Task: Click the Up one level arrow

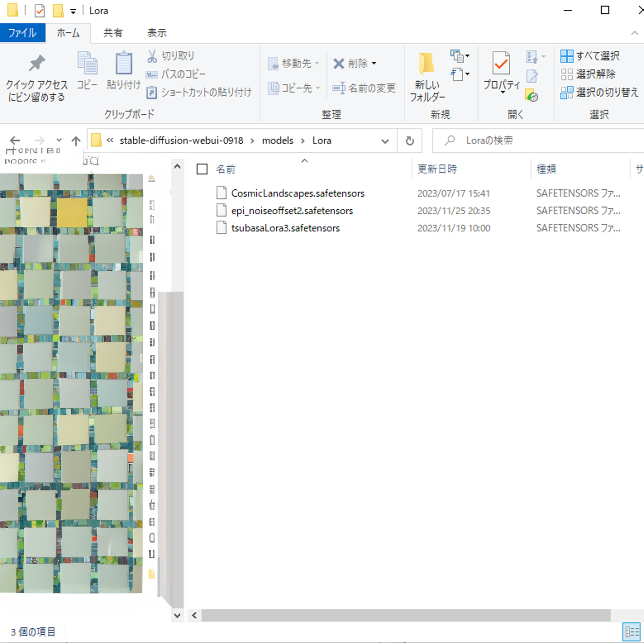Action: tap(76, 141)
